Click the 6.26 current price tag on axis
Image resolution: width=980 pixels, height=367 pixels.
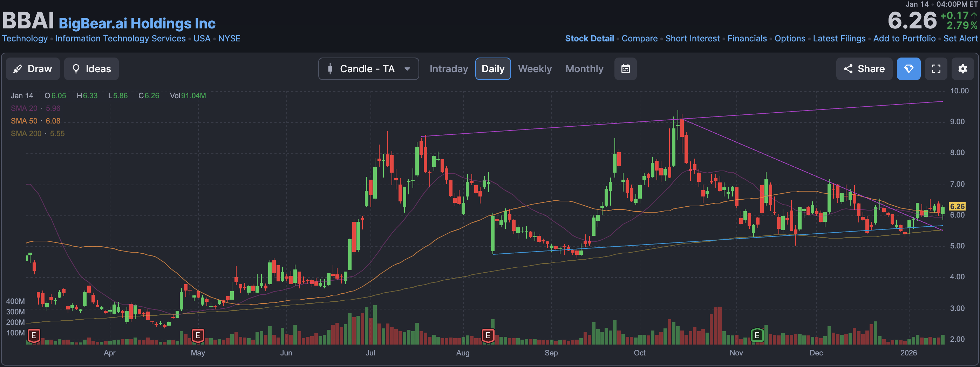click(957, 206)
